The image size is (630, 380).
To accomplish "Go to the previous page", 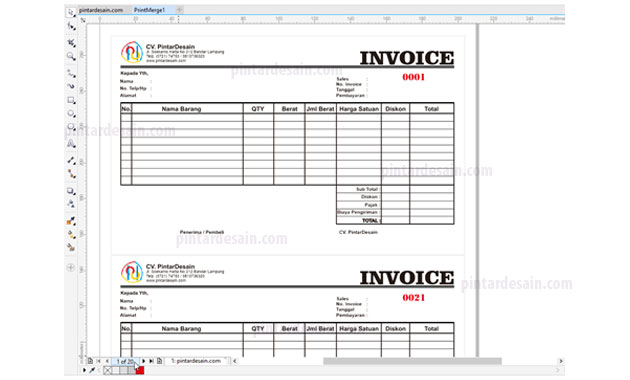I will (x=107, y=361).
